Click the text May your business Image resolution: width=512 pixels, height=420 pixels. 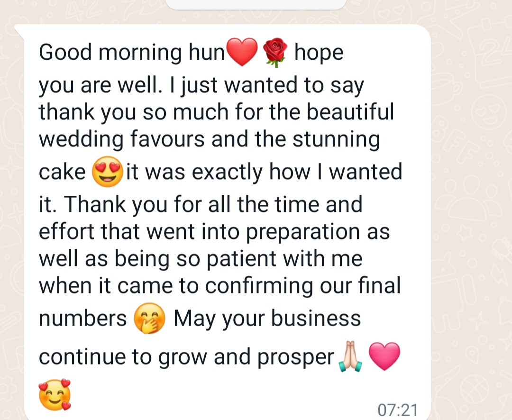pos(267,319)
